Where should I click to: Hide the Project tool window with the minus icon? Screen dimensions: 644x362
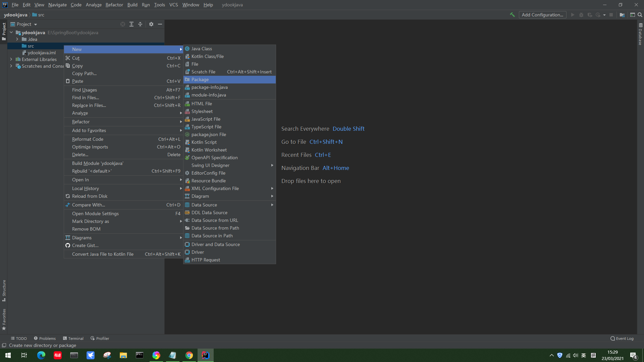[x=160, y=24]
